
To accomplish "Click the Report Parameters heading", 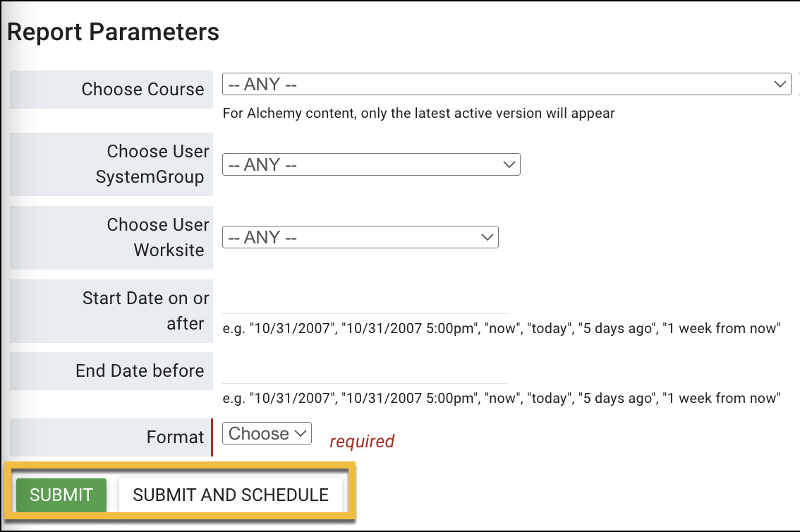I will [113, 32].
